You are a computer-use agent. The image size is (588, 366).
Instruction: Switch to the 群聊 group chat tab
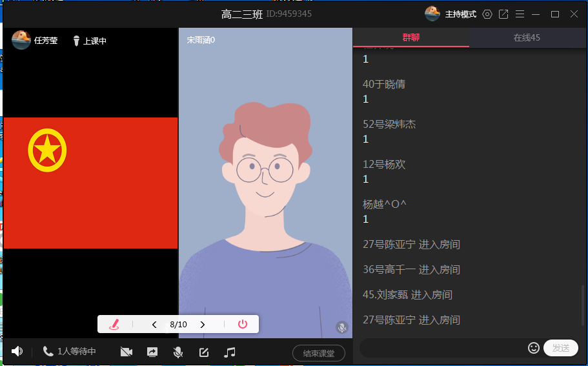point(411,37)
